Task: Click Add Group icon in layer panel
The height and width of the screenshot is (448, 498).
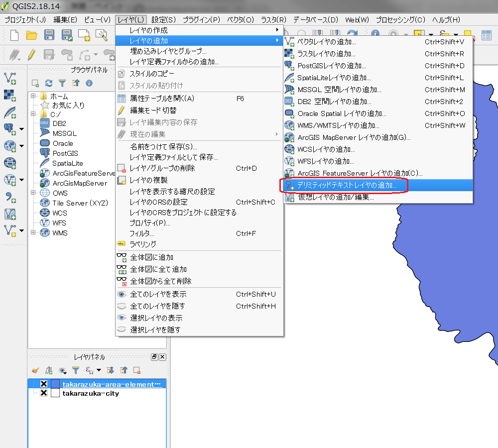Action: click(49, 370)
